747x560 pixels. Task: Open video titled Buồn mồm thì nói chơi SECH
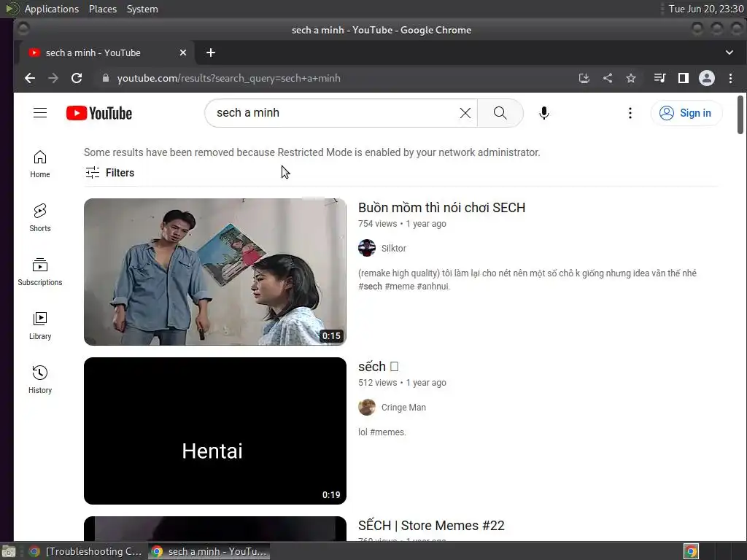441,208
